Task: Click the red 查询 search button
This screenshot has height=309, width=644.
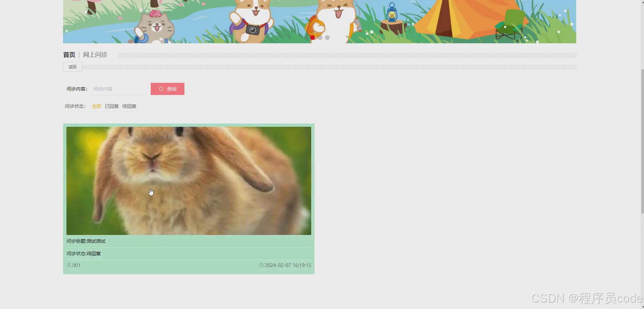Action: [168, 89]
